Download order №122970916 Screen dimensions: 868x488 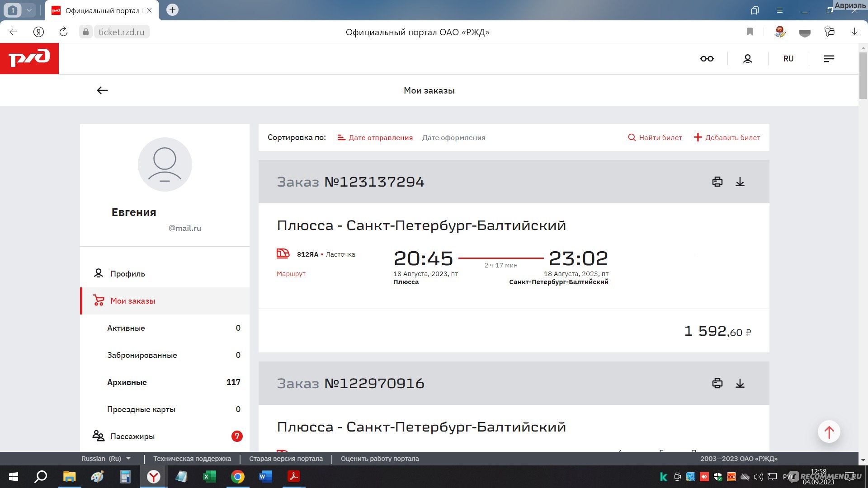click(740, 383)
